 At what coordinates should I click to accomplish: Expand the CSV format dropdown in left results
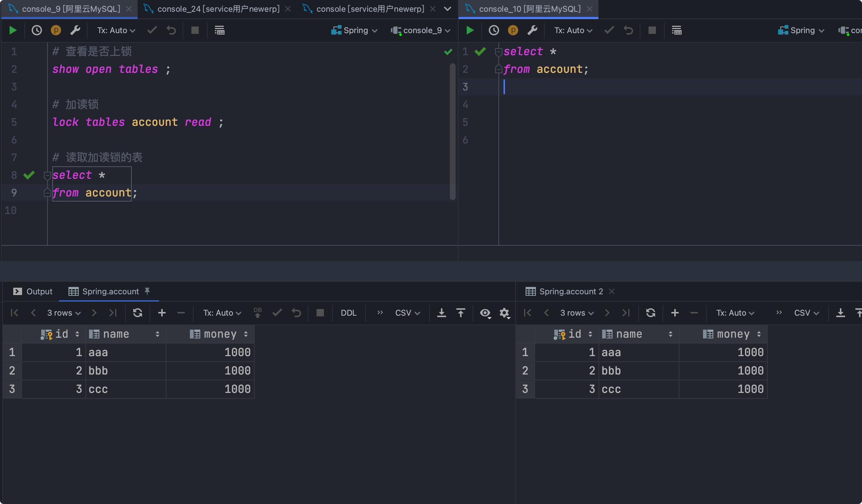click(x=407, y=313)
